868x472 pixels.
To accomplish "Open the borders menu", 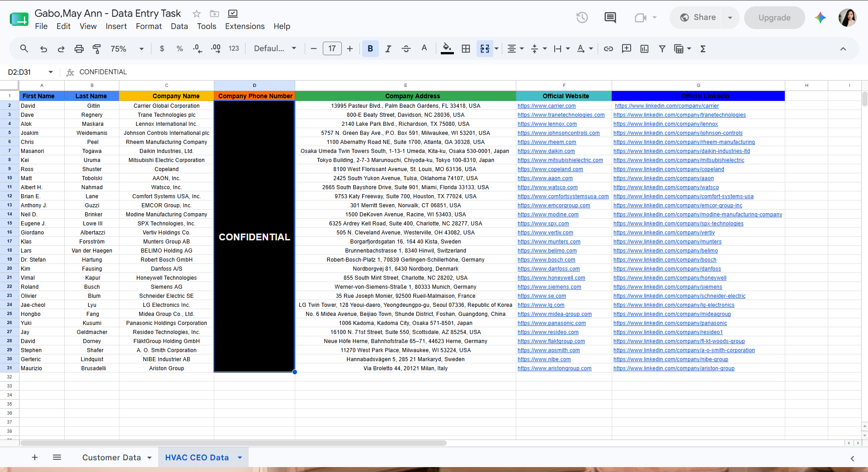I will [x=466, y=49].
